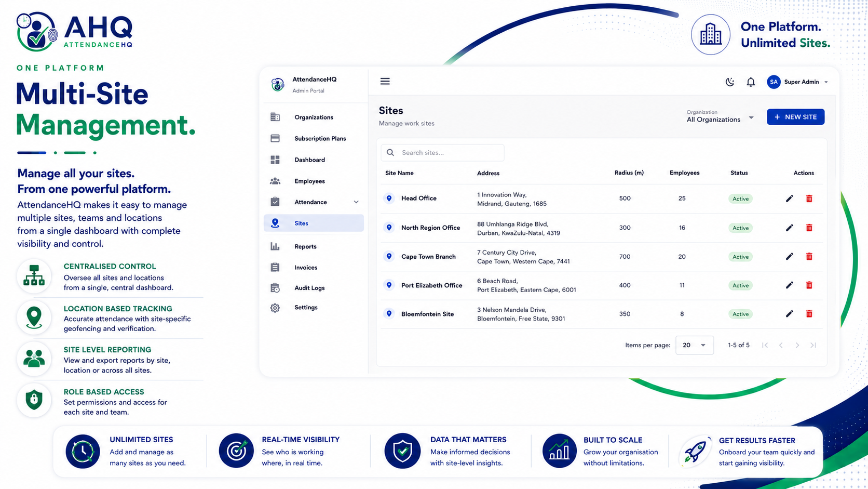
Task: Edit the Head Office site
Action: tap(789, 199)
